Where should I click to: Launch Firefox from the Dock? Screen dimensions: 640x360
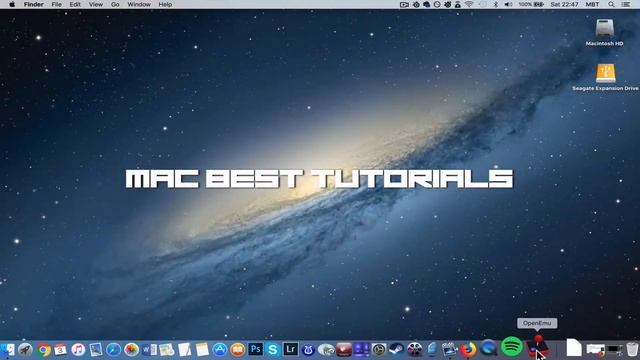coord(468,350)
